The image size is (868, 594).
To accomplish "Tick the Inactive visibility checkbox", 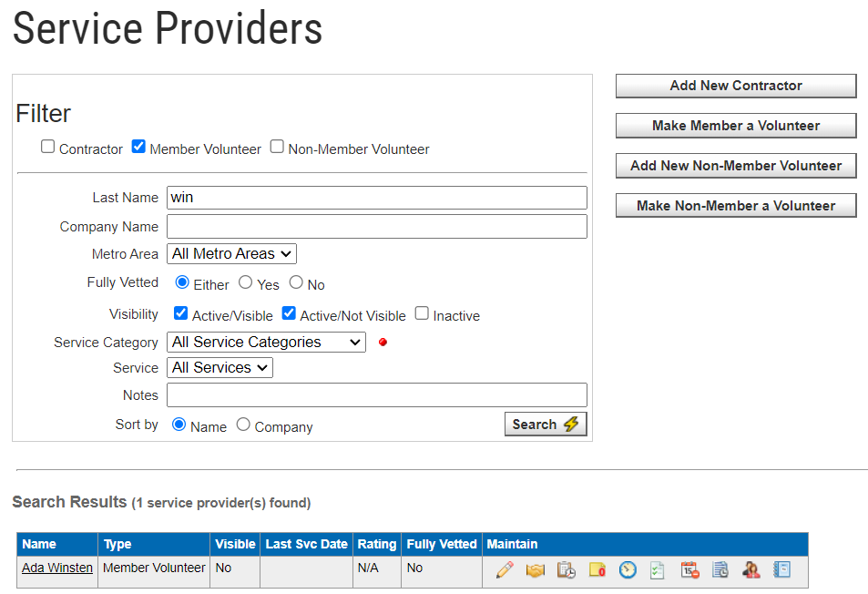I will tap(422, 313).
